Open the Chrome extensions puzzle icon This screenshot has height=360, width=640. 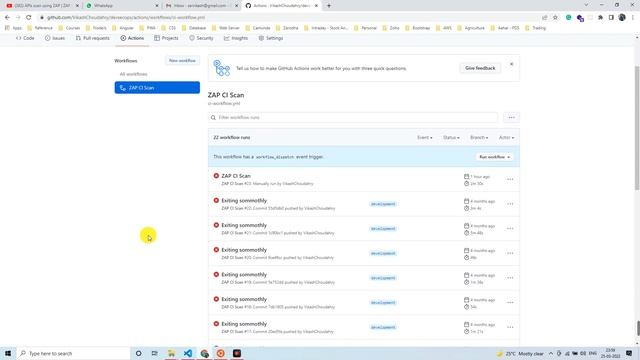(600, 18)
